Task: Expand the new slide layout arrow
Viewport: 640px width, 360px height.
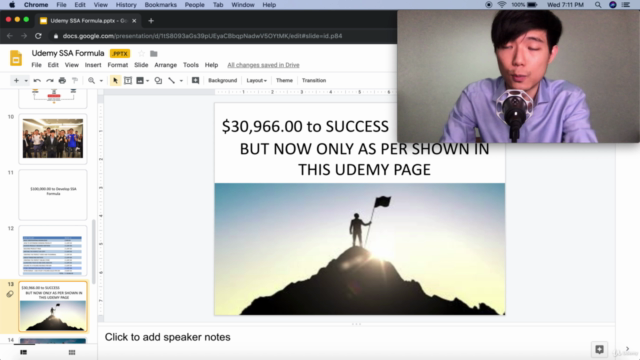Action: pos(26,81)
